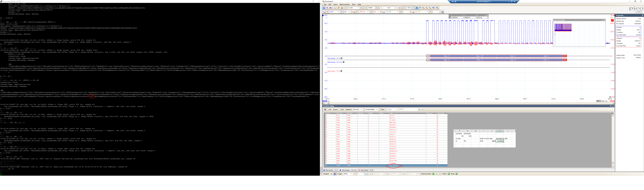This screenshot has width=644, height=190.
Task: Click zoom overview thumbnail waveform
Action: click(x=563, y=27)
